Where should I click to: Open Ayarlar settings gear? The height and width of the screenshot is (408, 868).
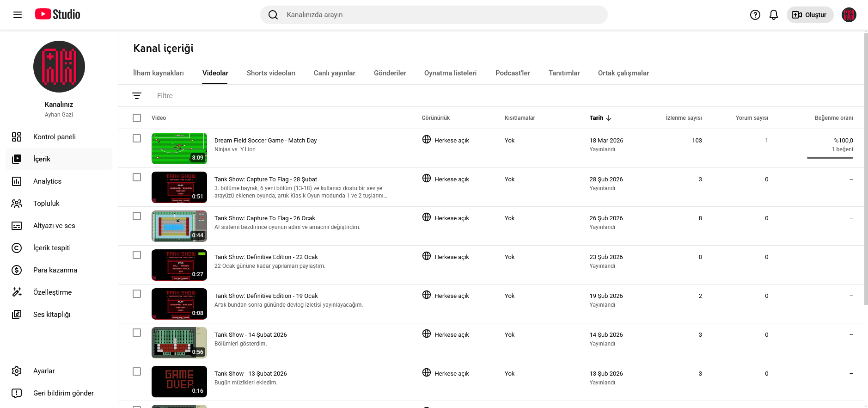coord(44,371)
